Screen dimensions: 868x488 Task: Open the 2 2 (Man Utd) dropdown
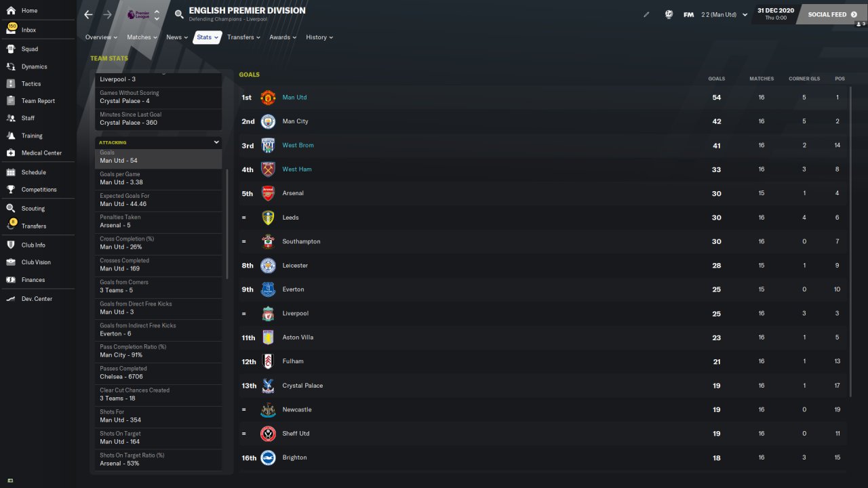[x=724, y=14]
